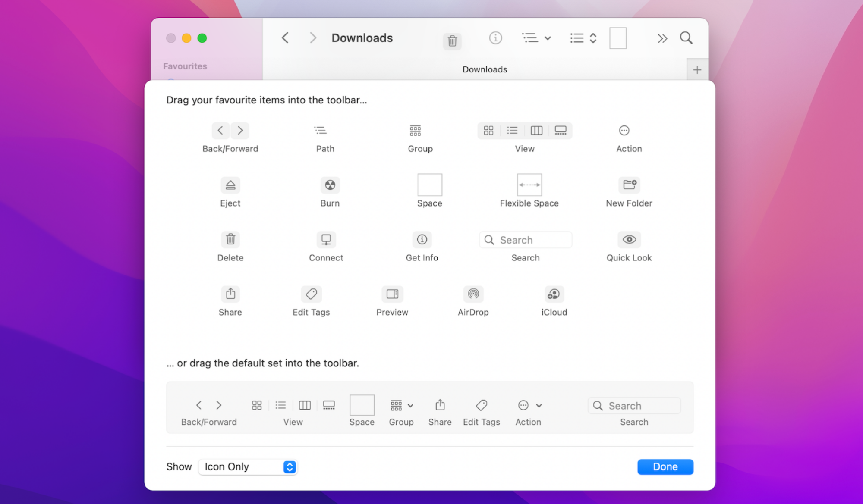863x504 pixels.
Task: Choose gallery view in the palette View control
Action: [x=561, y=130]
